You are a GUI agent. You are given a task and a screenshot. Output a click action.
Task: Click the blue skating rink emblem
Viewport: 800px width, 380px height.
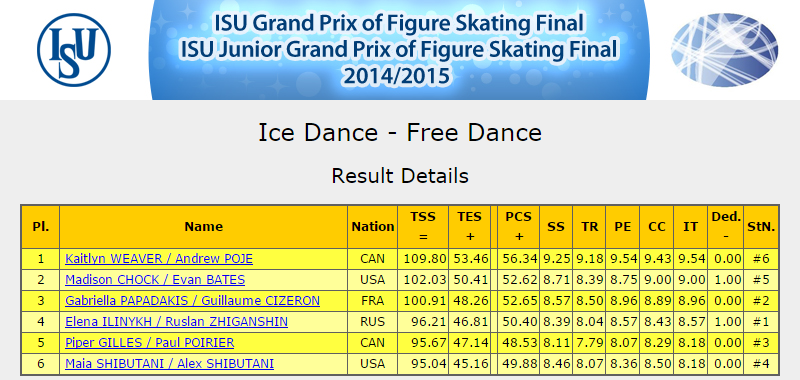pyautogui.click(x=724, y=50)
